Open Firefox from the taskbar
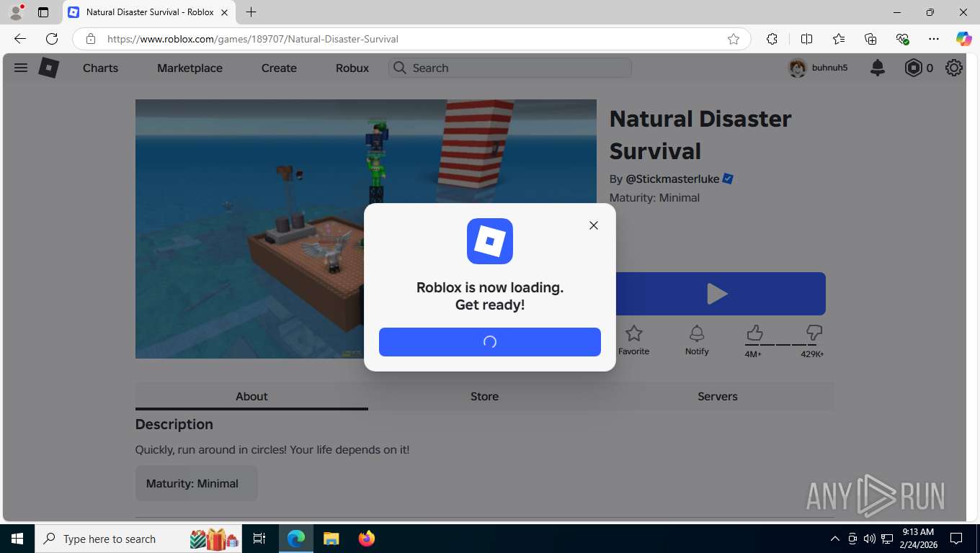Image resolution: width=980 pixels, height=553 pixels. click(366, 539)
